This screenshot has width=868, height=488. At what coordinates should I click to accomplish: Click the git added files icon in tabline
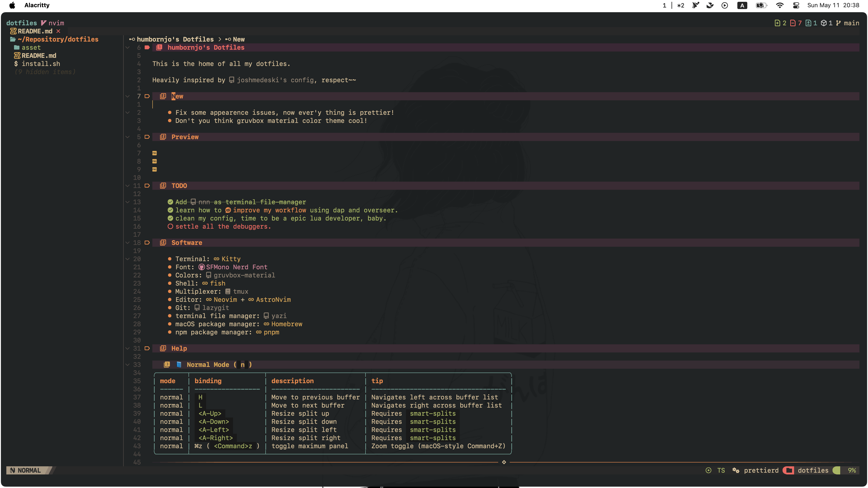[777, 23]
